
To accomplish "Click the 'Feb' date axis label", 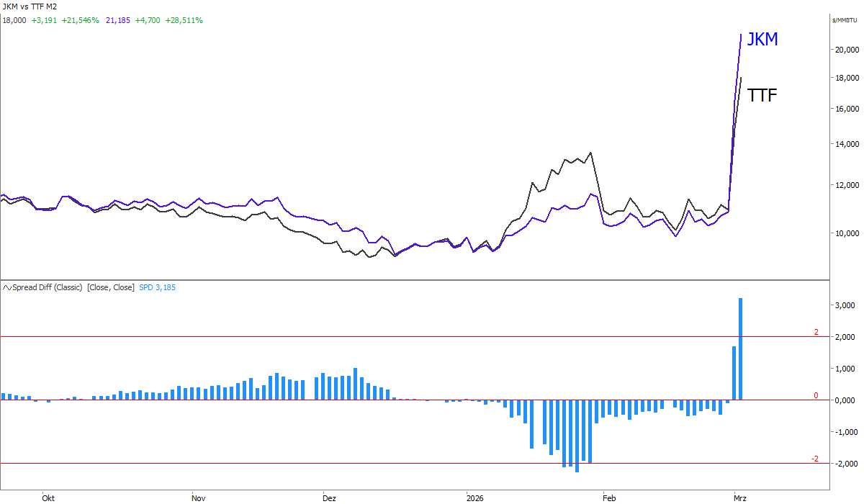I will (609, 498).
